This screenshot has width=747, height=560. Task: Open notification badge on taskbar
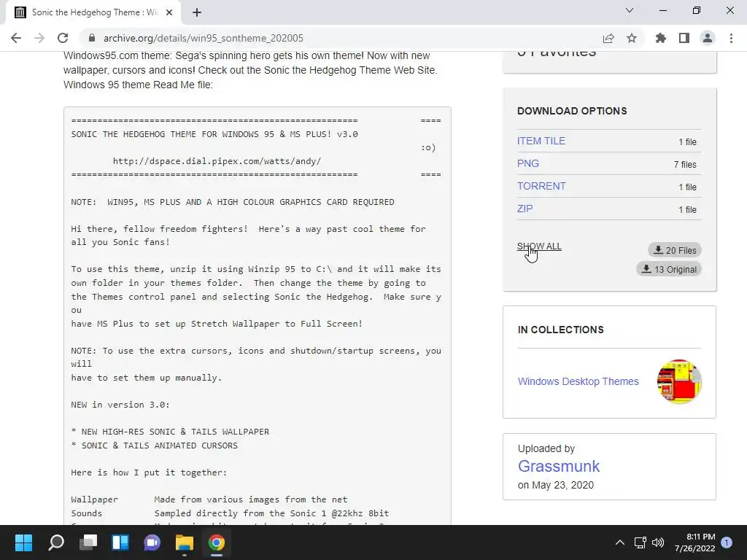tap(727, 542)
